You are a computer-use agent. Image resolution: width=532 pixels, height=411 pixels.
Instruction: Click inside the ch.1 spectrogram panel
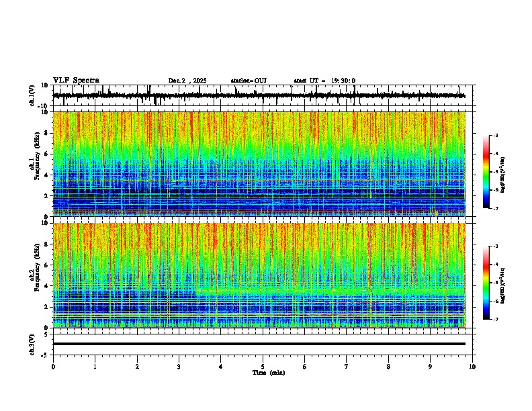(259, 164)
